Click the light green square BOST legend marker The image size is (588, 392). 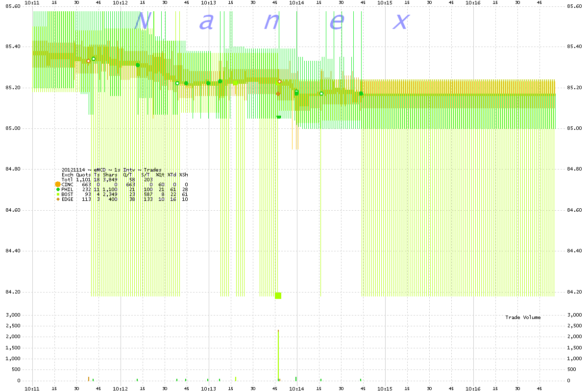58,194
